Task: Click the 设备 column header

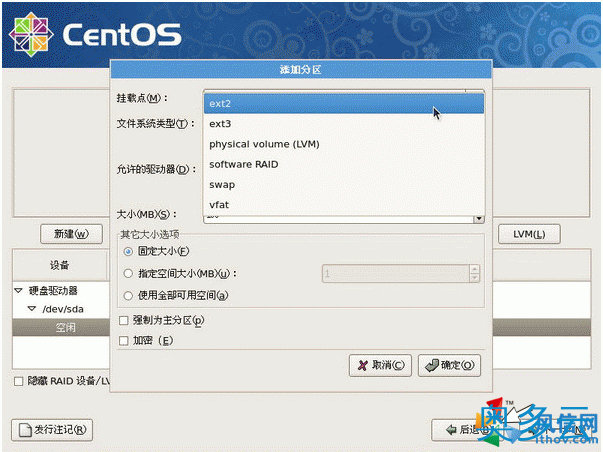Action: pyautogui.click(x=60, y=265)
